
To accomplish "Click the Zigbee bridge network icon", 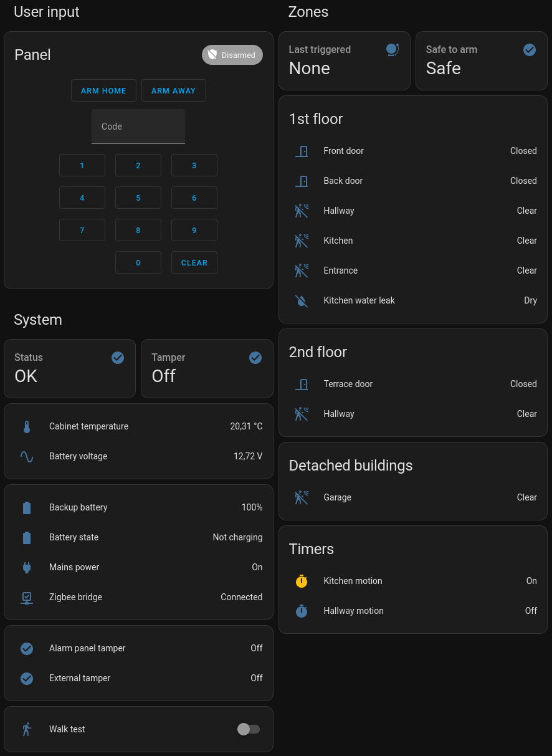I will [27, 598].
